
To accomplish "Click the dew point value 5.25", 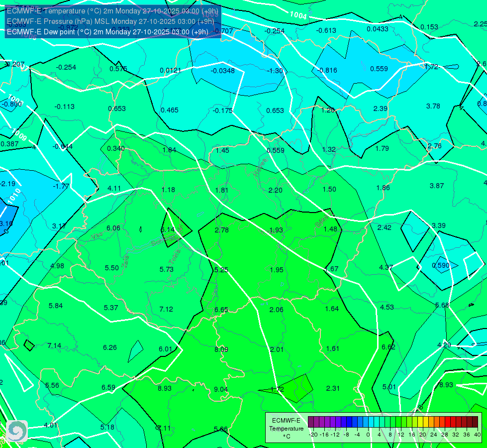I will pyautogui.click(x=221, y=269).
